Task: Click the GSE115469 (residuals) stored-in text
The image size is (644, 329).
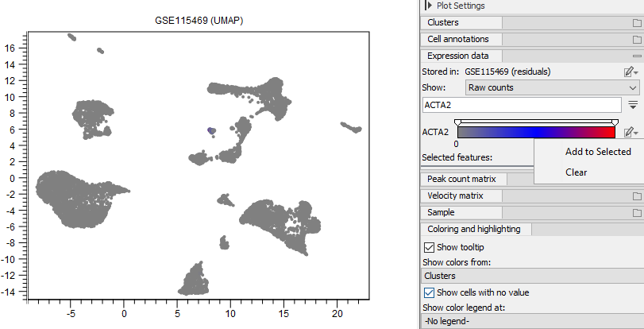Action: [x=507, y=72]
